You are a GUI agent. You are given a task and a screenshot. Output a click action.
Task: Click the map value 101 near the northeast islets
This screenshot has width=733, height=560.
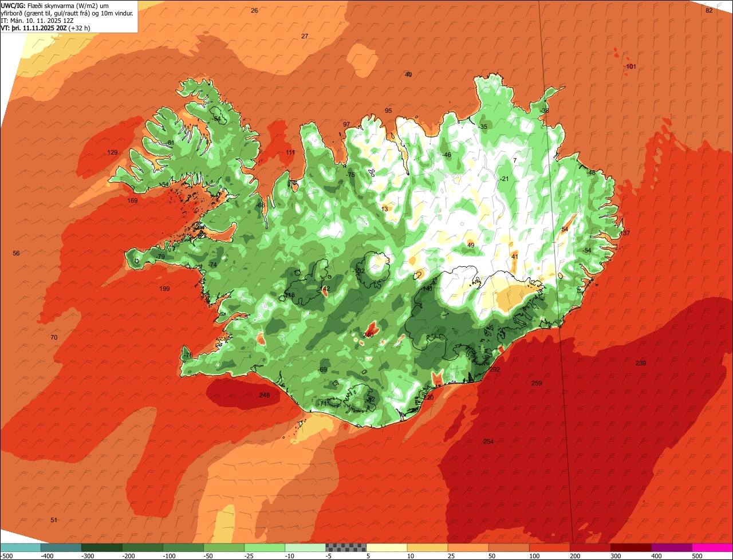point(631,67)
